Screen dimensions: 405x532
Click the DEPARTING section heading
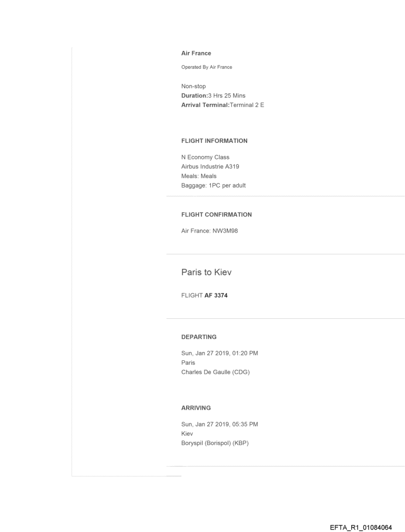click(199, 337)
